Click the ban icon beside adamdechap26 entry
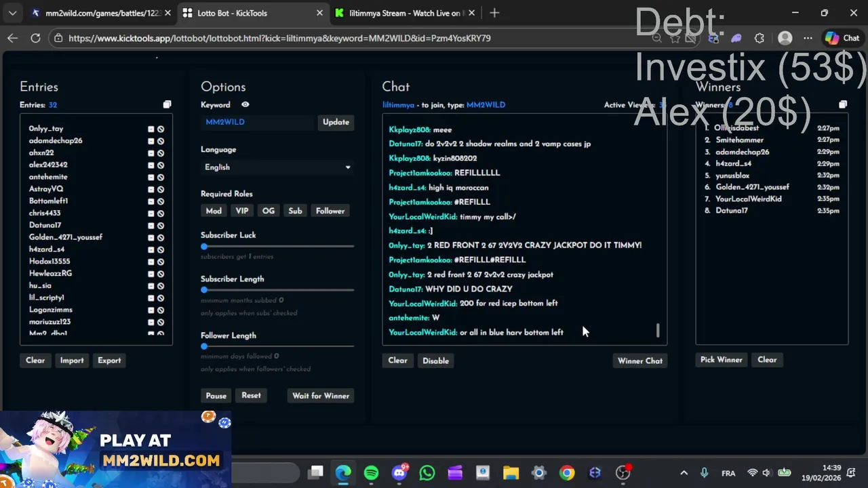 (161, 141)
